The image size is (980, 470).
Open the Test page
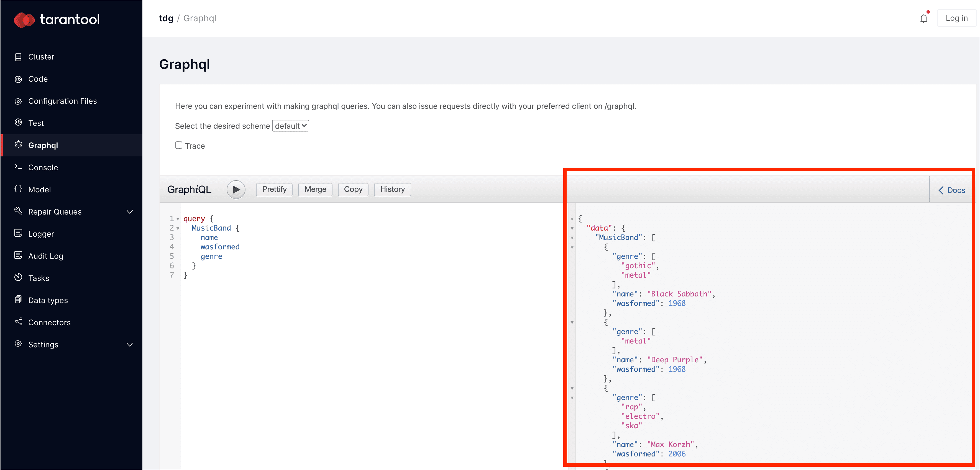coord(71,123)
